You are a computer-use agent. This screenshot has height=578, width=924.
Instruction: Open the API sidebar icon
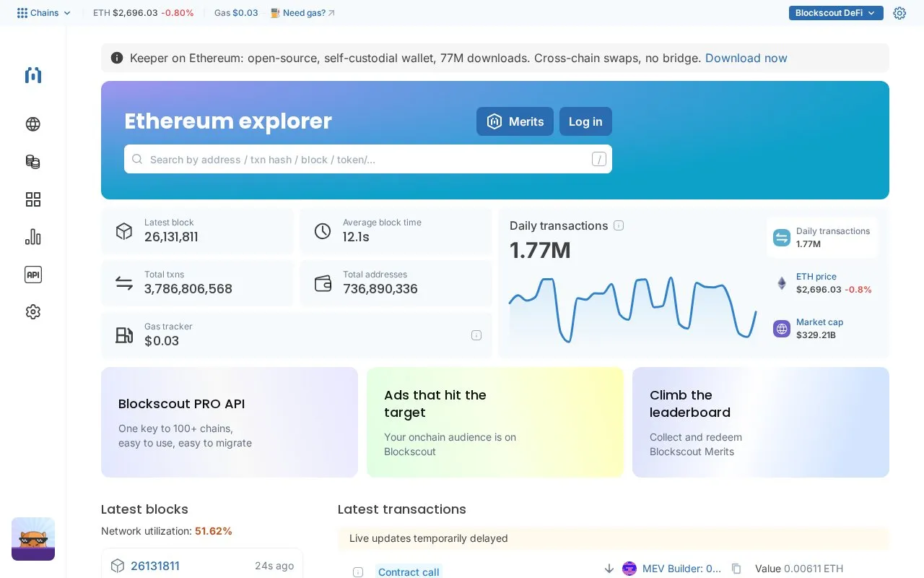point(32,275)
